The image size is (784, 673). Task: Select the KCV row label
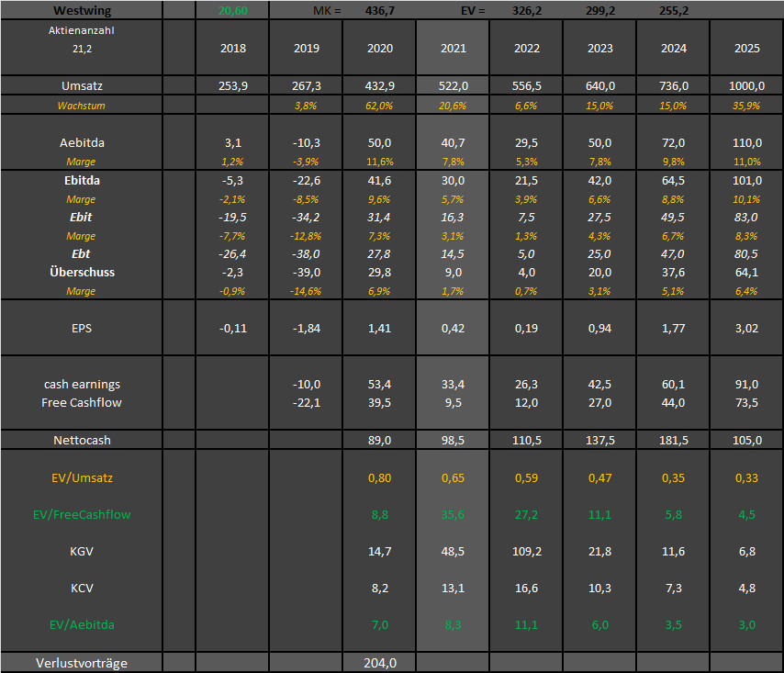coord(82,588)
